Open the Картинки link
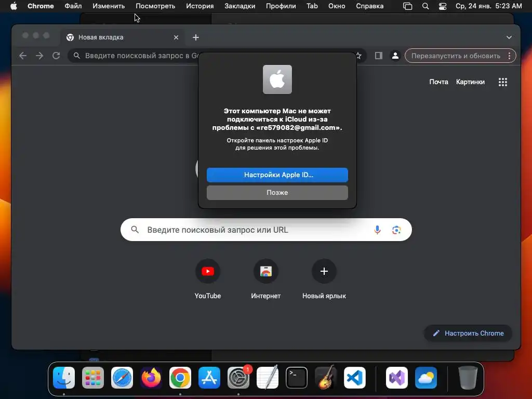Screen dimensions: 532x399 click(470, 82)
